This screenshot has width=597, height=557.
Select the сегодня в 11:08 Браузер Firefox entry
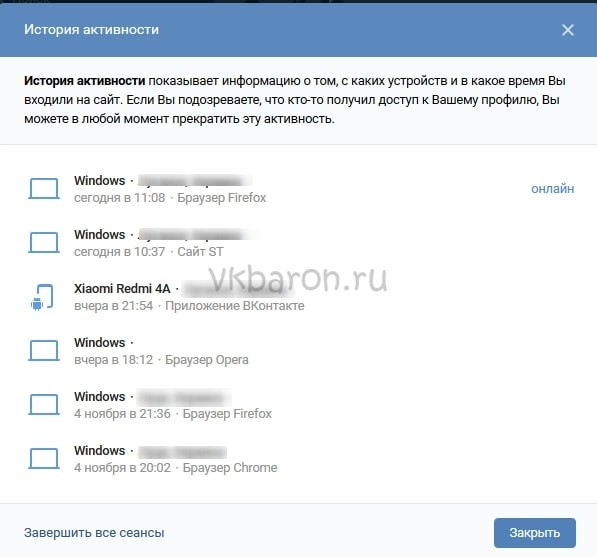pyautogui.click(x=170, y=198)
